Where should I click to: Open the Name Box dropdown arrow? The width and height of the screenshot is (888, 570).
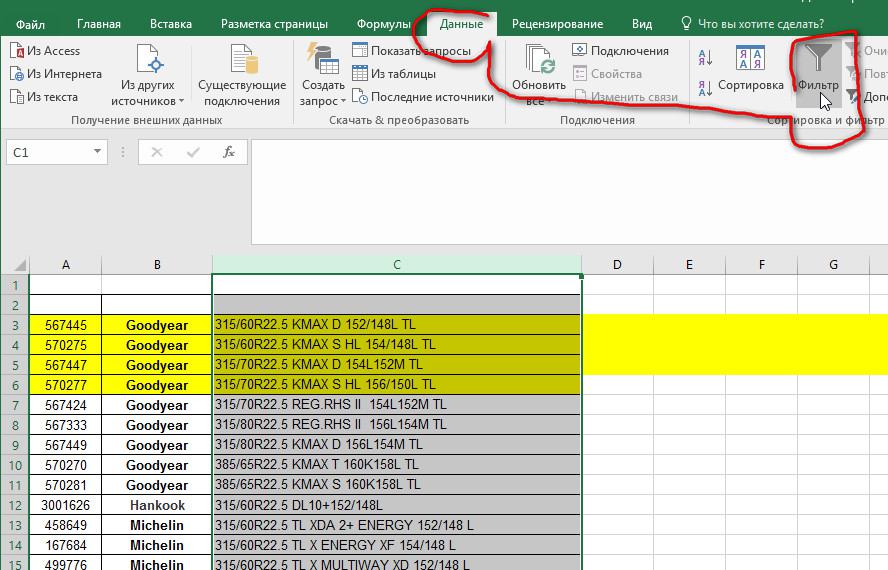pyautogui.click(x=97, y=152)
